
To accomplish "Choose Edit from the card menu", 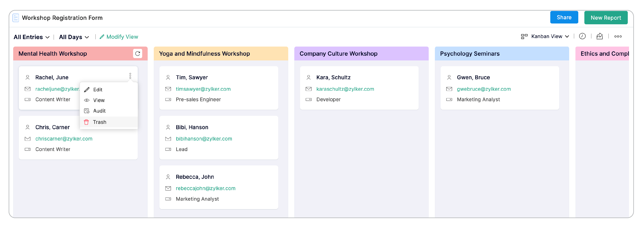I will pyautogui.click(x=109, y=89).
